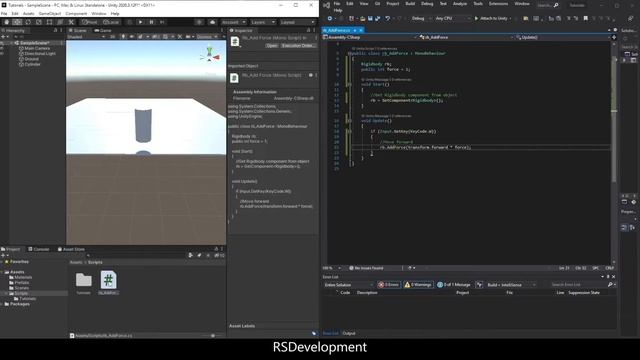The width and height of the screenshot is (640, 360).
Task: Expand the Packages folder in Project
Action: (2, 304)
